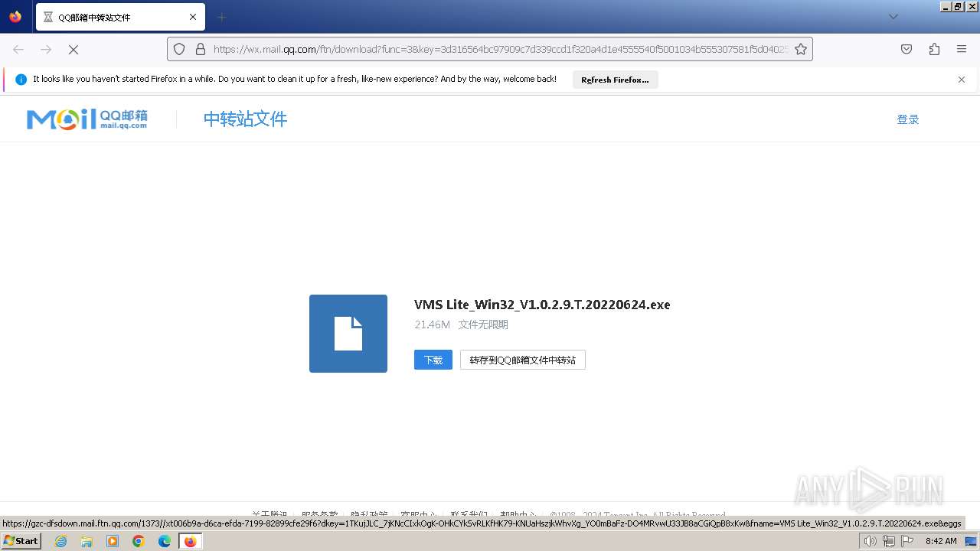
Task: Open the QQ邮箱 Mail logo link
Action: click(x=87, y=119)
